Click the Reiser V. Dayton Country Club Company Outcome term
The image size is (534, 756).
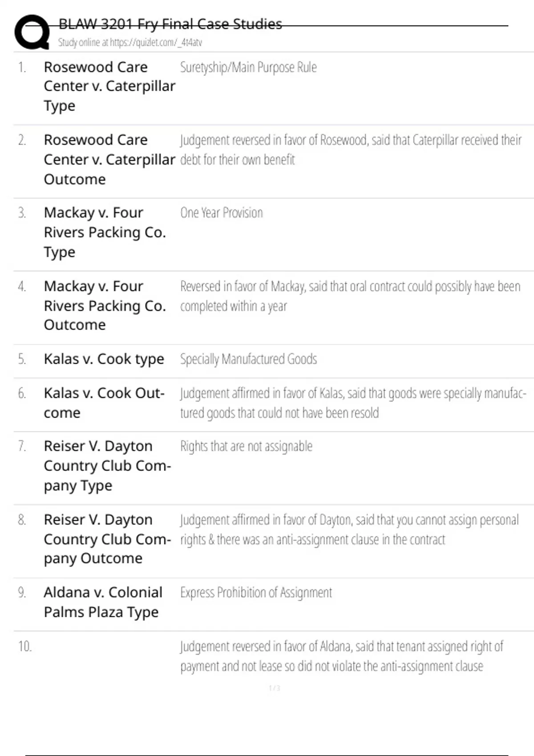coord(107,539)
